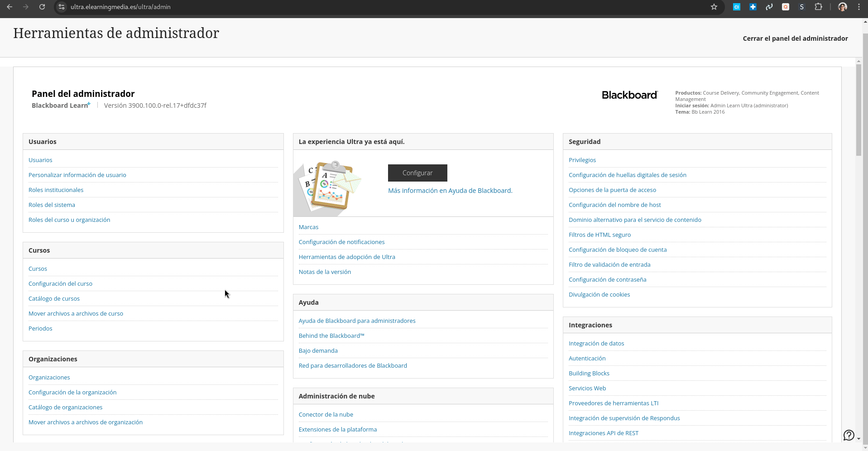
Task: Open the Usuarios link
Action: pyautogui.click(x=40, y=160)
